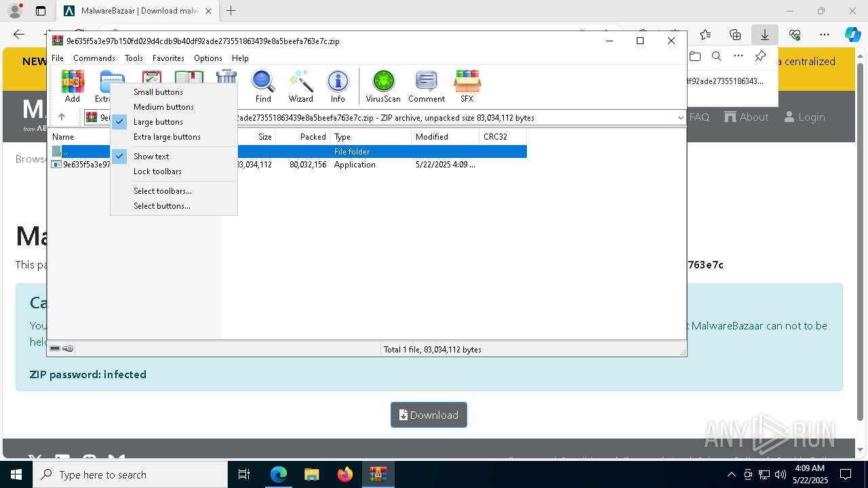The height and width of the screenshot is (488, 868).
Task: Run VirusScan with the green bug icon
Action: [383, 86]
